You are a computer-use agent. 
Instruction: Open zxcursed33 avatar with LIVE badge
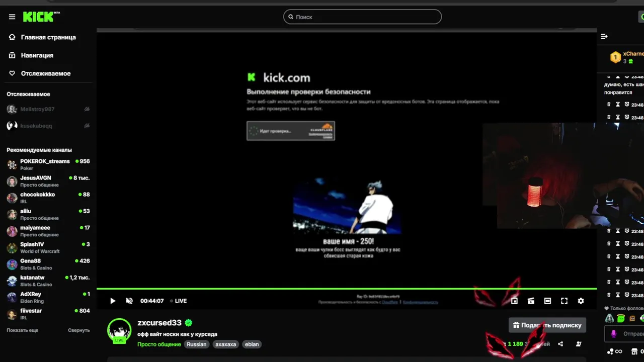(x=119, y=331)
